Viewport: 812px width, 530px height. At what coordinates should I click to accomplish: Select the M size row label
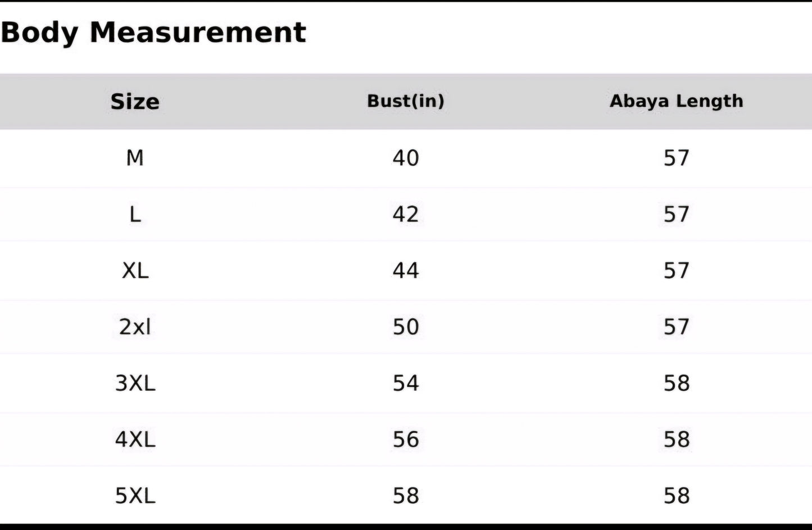[135, 158]
